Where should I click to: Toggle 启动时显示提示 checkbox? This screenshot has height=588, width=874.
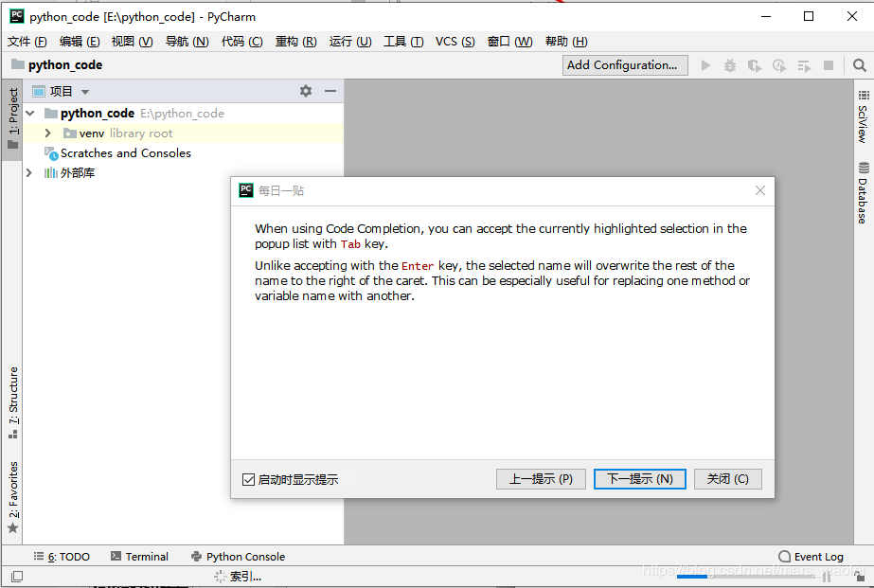click(x=249, y=479)
